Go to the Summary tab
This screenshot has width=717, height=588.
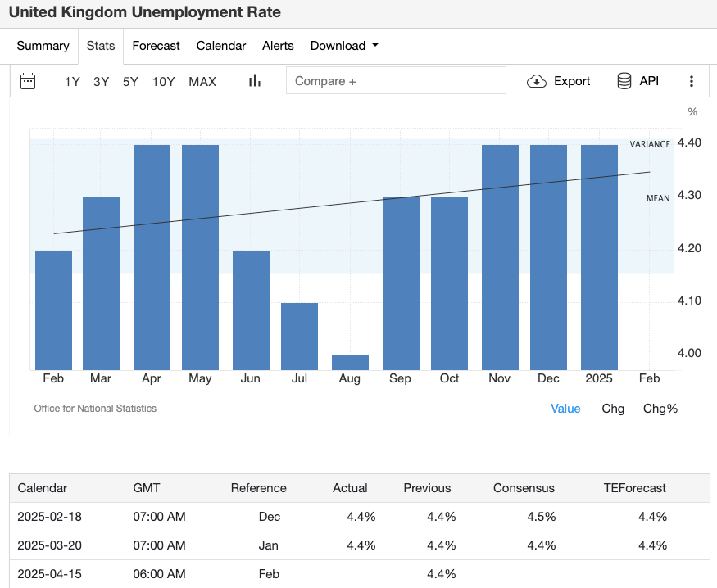click(x=43, y=46)
